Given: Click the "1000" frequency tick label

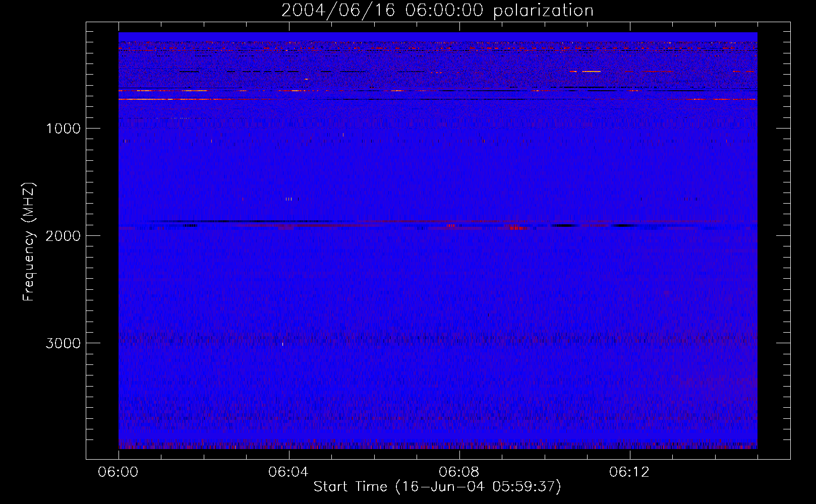Looking at the screenshot, I should 63,129.
